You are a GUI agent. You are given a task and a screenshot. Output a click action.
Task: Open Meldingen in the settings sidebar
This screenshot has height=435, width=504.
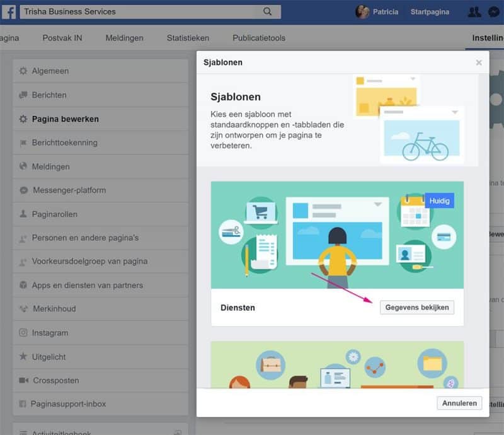click(x=100, y=166)
